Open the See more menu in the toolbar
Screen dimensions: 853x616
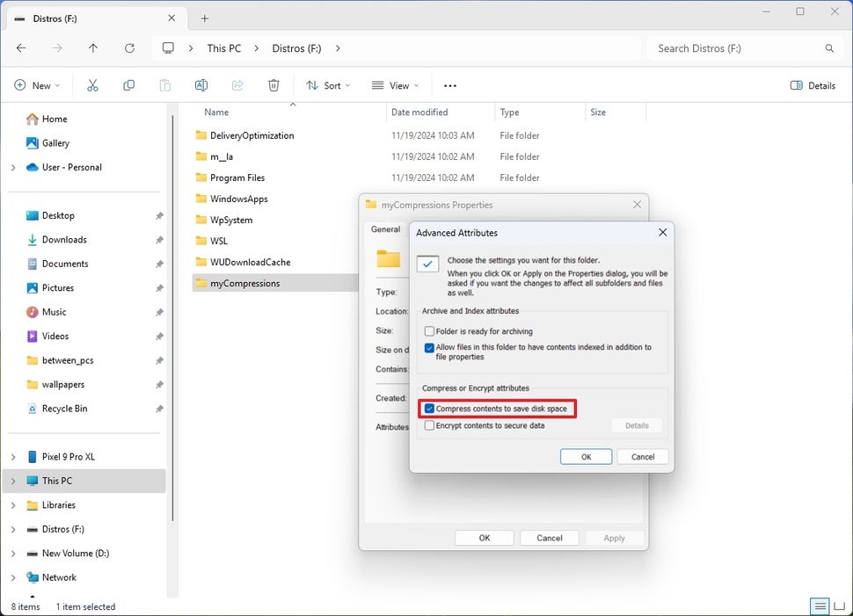pyautogui.click(x=449, y=84)
